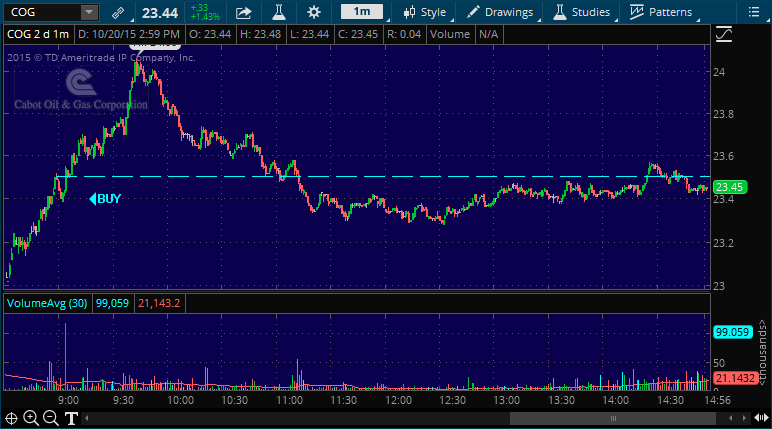Screen dimensions: 772x429
Task: Click the H: 23.48 high value
Action: (260, 34)
